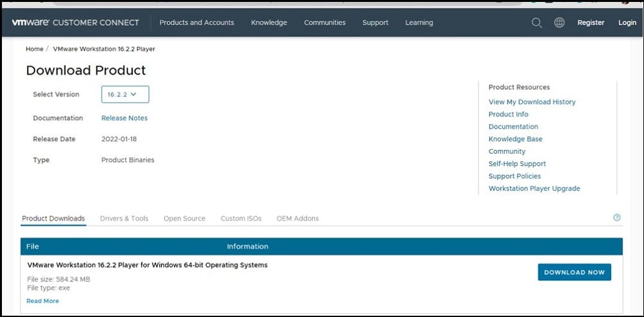This screenshot has height=317, width=644.
Task: Switch to the OEM Addons tab
Action: coord(298,219)
